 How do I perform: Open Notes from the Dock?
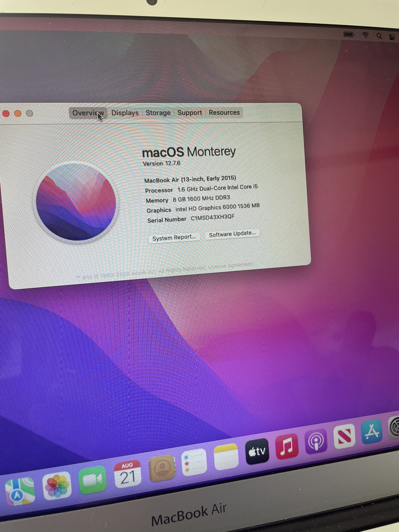226,457
